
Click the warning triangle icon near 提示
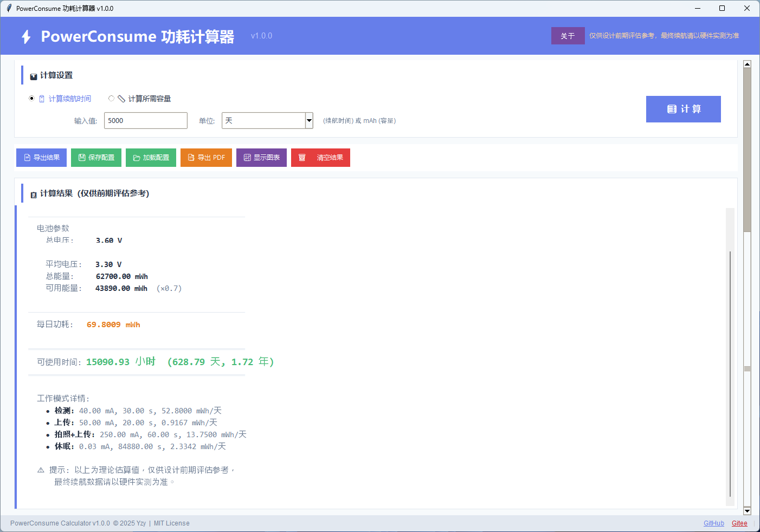(x=41, y=470)
